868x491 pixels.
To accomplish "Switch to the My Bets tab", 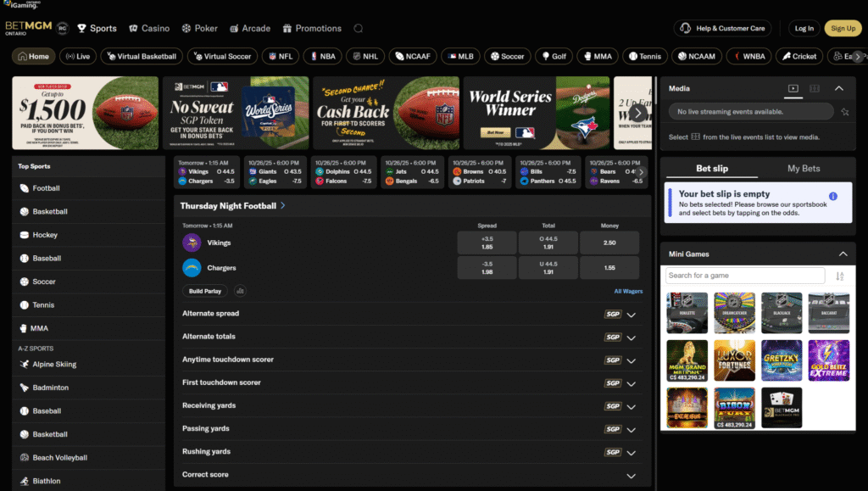I will (804, 169).
